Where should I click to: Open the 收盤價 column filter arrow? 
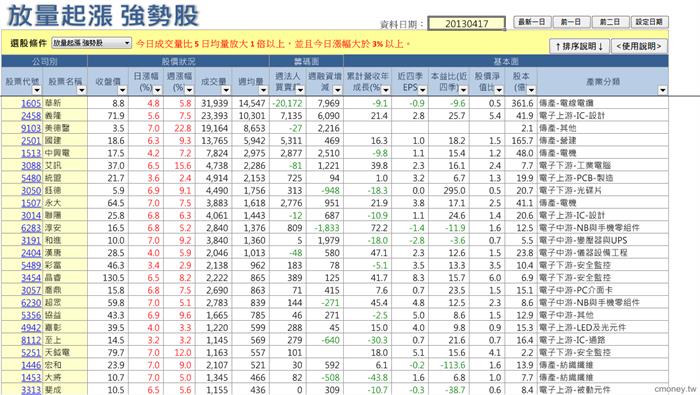(122, 90)
